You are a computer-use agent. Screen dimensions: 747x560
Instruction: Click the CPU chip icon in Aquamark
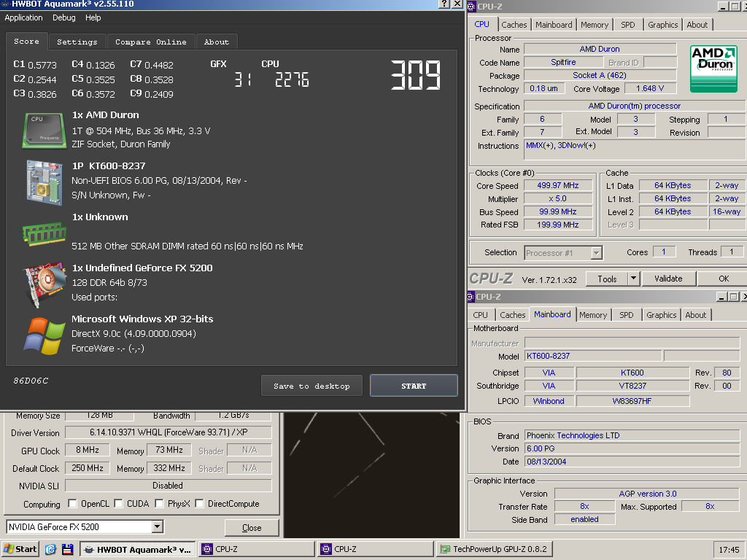coord(44,130)
